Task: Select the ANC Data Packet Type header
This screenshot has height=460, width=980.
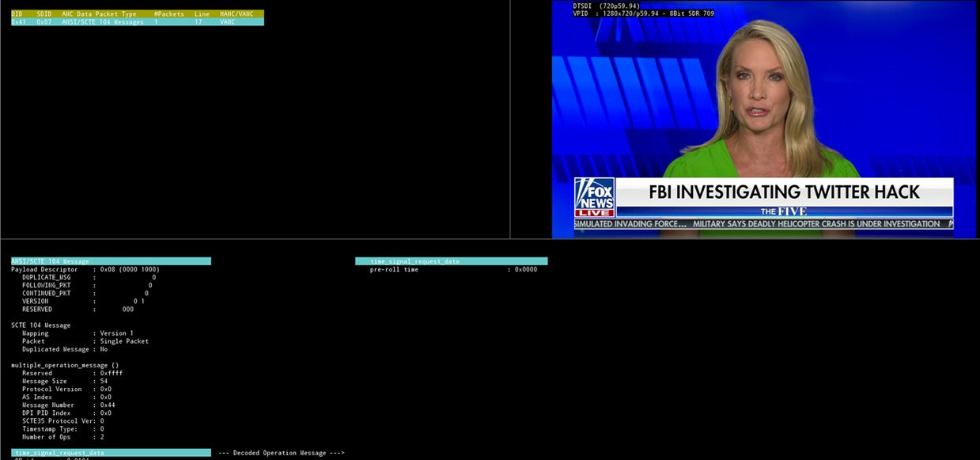Action: [97, 13]
